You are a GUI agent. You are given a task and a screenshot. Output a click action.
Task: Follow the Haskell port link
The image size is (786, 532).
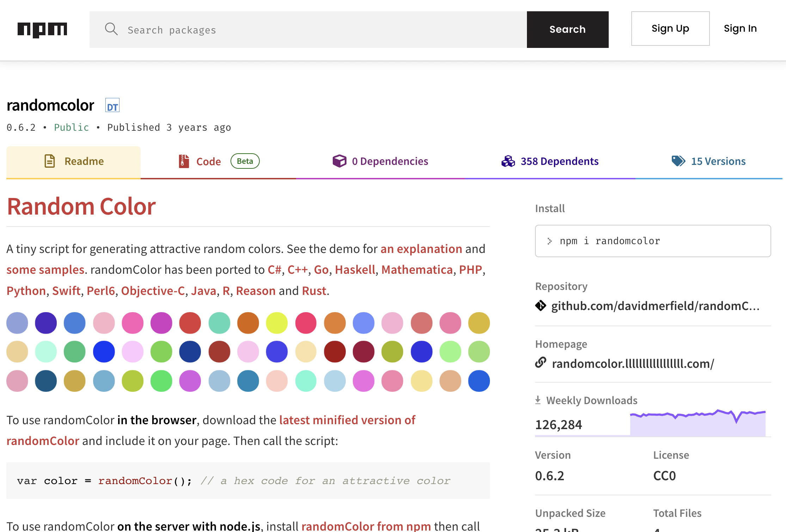click(355, 270)
